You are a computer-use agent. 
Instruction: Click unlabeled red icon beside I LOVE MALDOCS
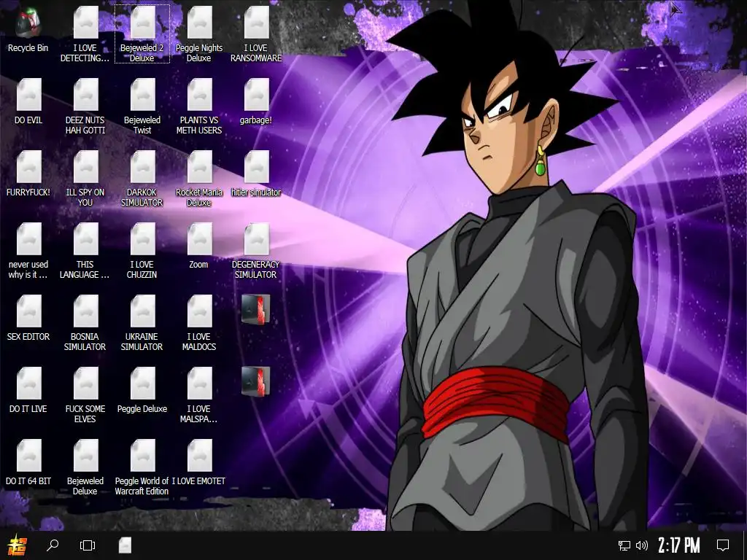[x=256, y=309]
